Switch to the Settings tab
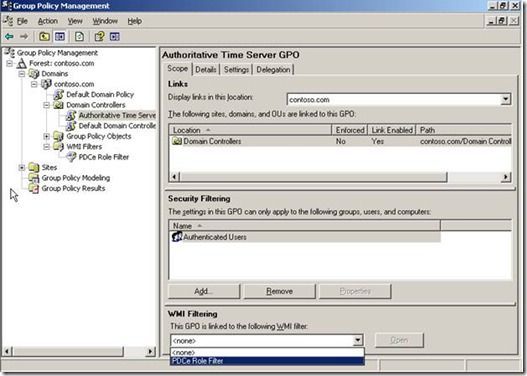Image resolution: width=527 pixels, height=376 pixels. (x=236, y=70)
